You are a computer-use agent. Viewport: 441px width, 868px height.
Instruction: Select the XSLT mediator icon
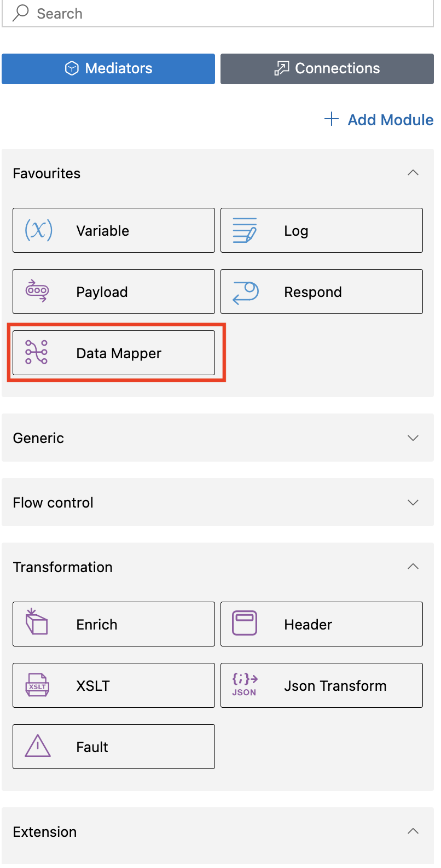(37, 685)
